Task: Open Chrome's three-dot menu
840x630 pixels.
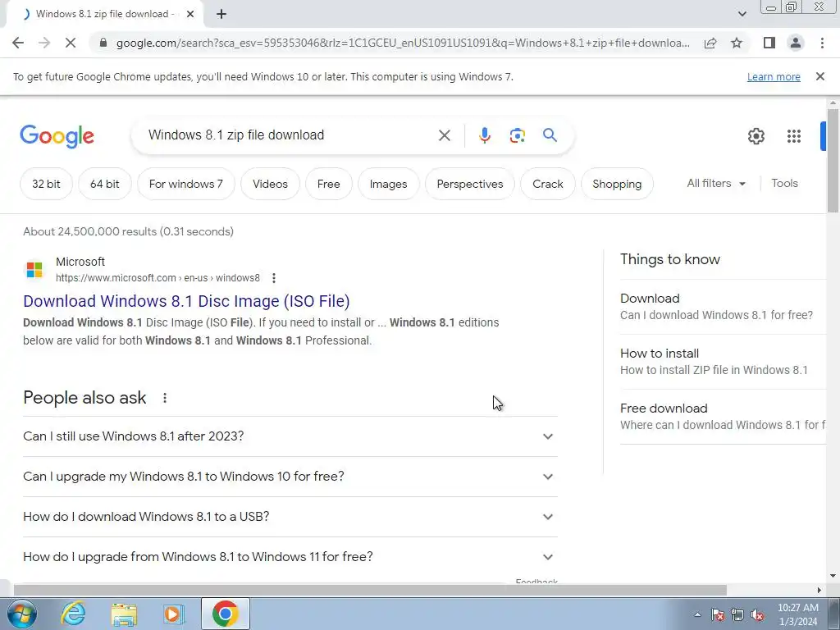Action: pyautogui.click(x=822, y=43)
